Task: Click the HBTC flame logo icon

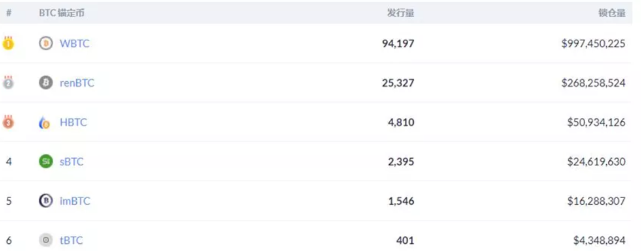Action: click(x=44, y=122)
